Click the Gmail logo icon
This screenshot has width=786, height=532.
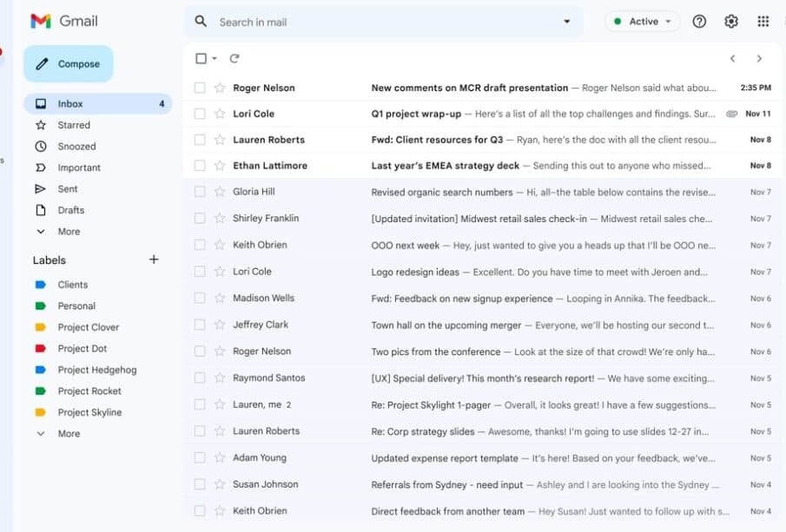pos(41,21)
